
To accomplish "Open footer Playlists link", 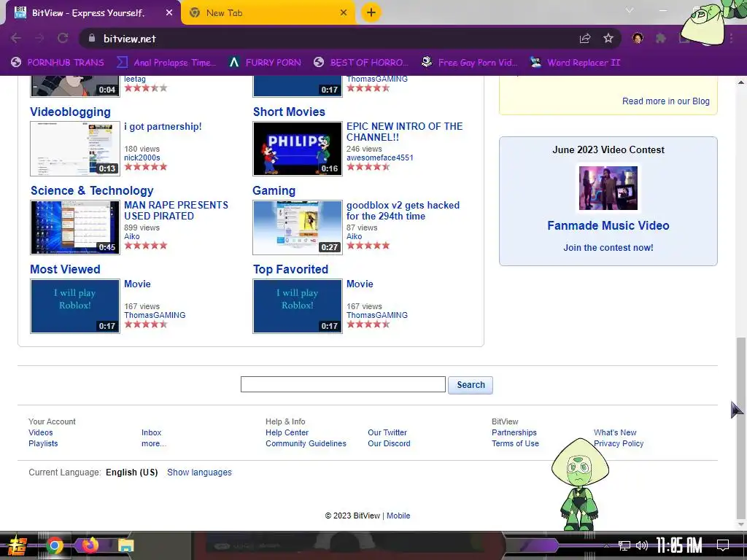I will 43,443.
